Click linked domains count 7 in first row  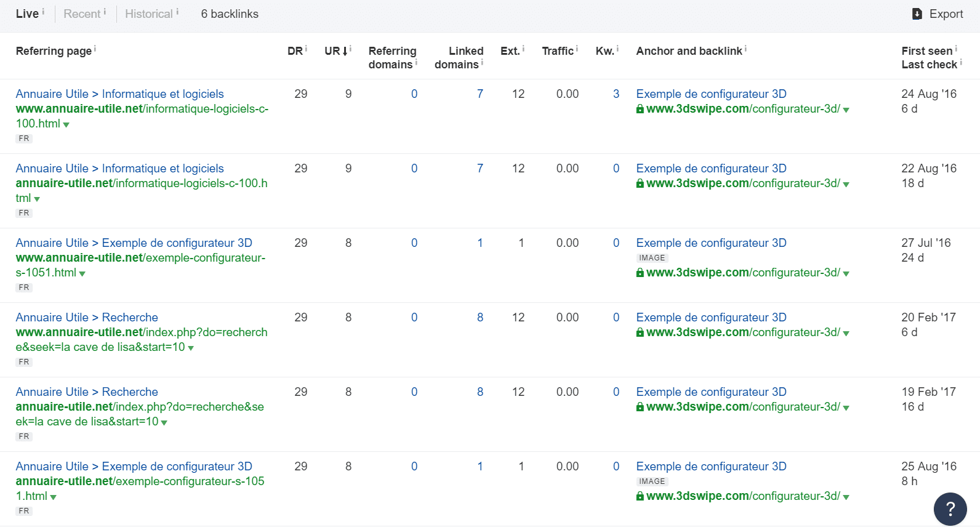(x=480, y=94)
